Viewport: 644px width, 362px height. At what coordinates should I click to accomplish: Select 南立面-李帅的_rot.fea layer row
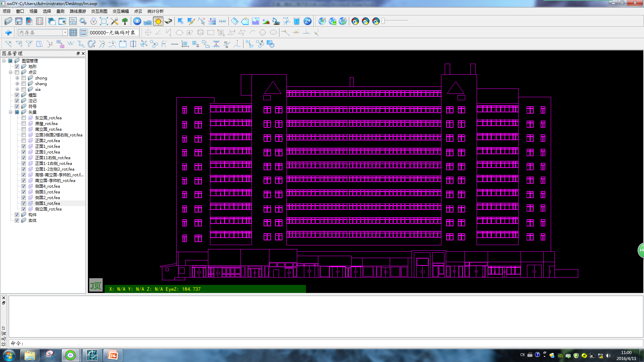55,180
